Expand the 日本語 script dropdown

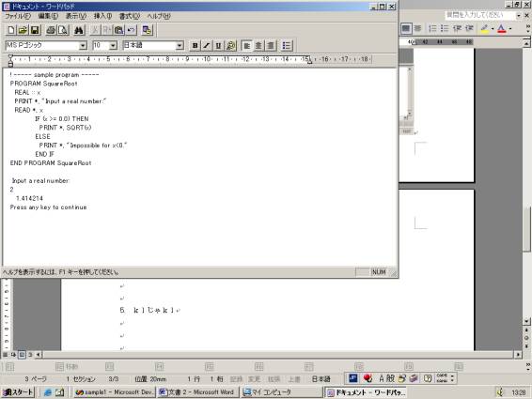point(180,45)
